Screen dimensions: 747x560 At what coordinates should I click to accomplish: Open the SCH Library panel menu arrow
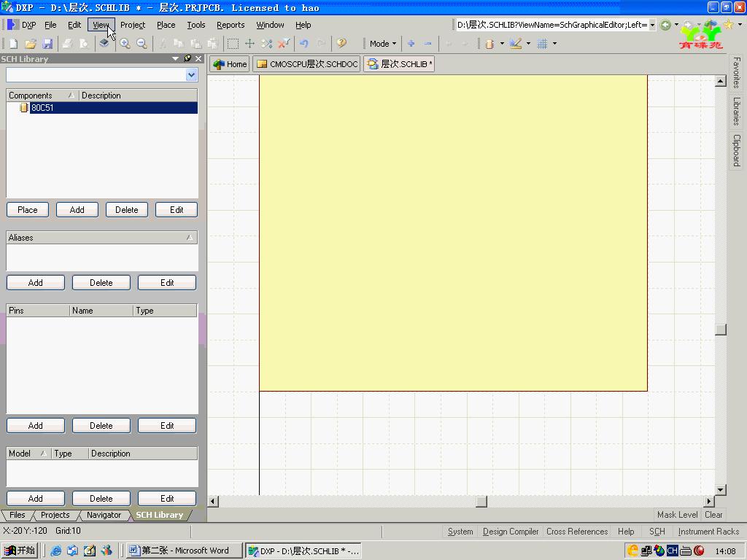pyautogui.click(x=175, y=58)
